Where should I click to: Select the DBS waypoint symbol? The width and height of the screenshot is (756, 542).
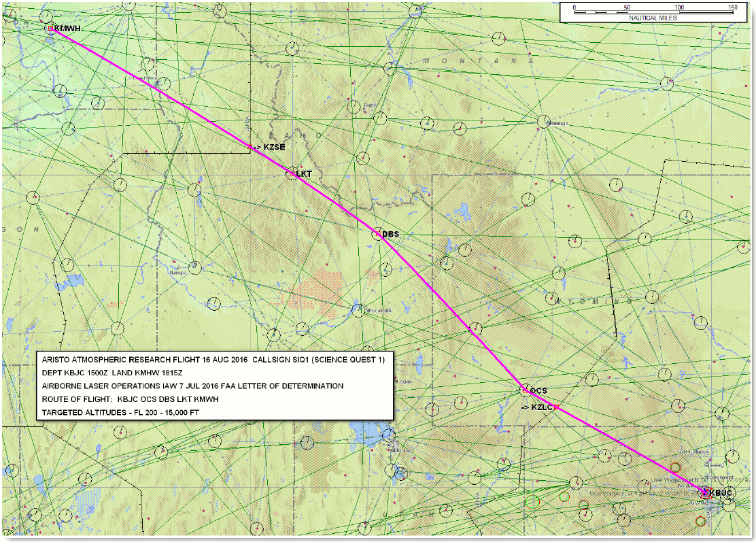click(377, 234)
